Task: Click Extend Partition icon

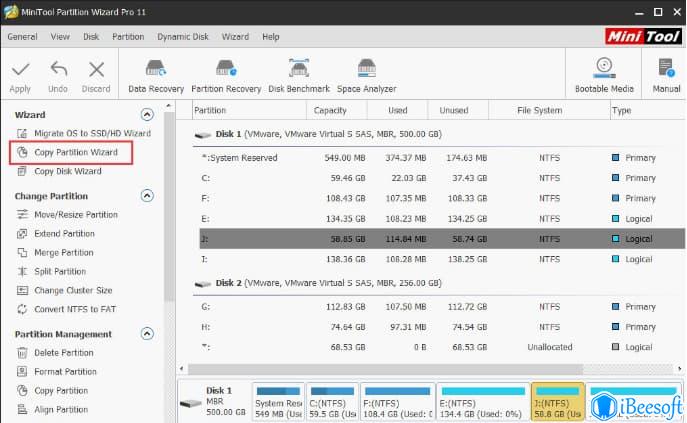Action: pyautogui.click(x=22, y=234)
